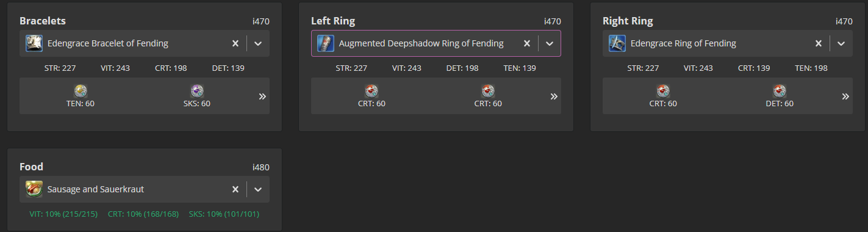The width and height of the screenshot is (868, 232).
Task: Open the Bracelets item dropdown
Action: pyautogui.click(x=258, y=43)
